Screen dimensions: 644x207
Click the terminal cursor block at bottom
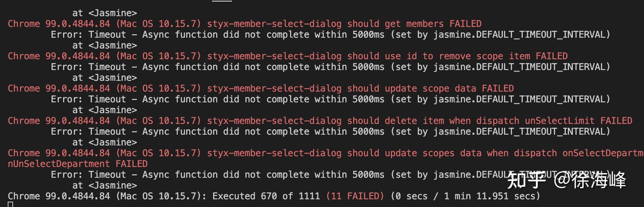pos(10,204)
